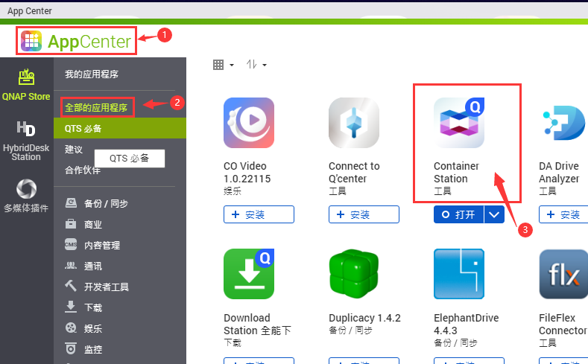
Task: Select 建议 menu item
Action: [74, 150]
